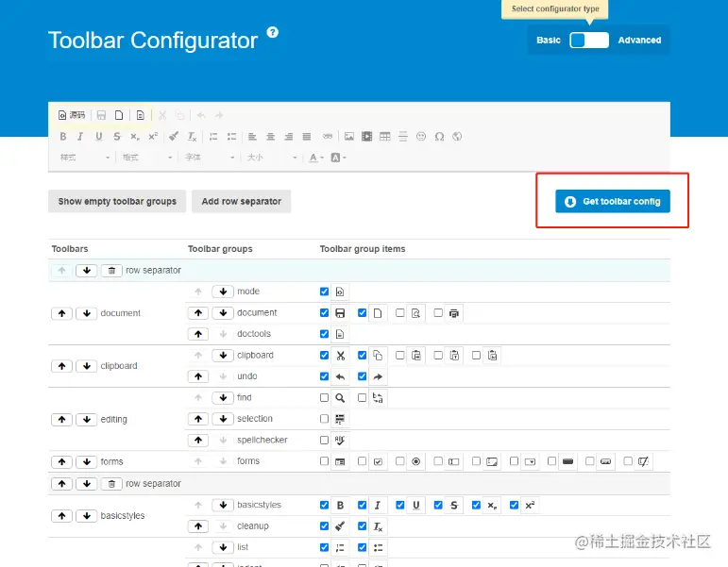The image size is (728, 567).
Task: Click the Italic icon in preview toolbar
Action: 80,137
